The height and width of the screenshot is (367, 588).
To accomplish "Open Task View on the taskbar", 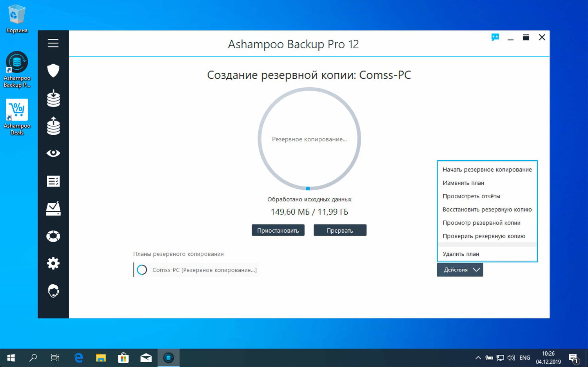I will click(x=55, y=358).
